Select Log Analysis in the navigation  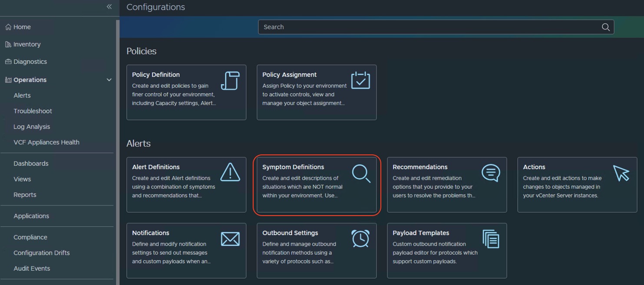[x=32, y=127]
